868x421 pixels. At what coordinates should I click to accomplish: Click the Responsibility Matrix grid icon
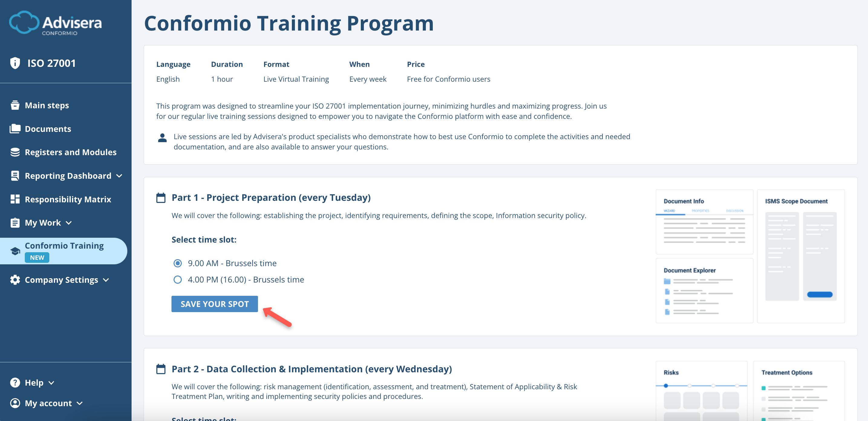[x=15, y=199]
